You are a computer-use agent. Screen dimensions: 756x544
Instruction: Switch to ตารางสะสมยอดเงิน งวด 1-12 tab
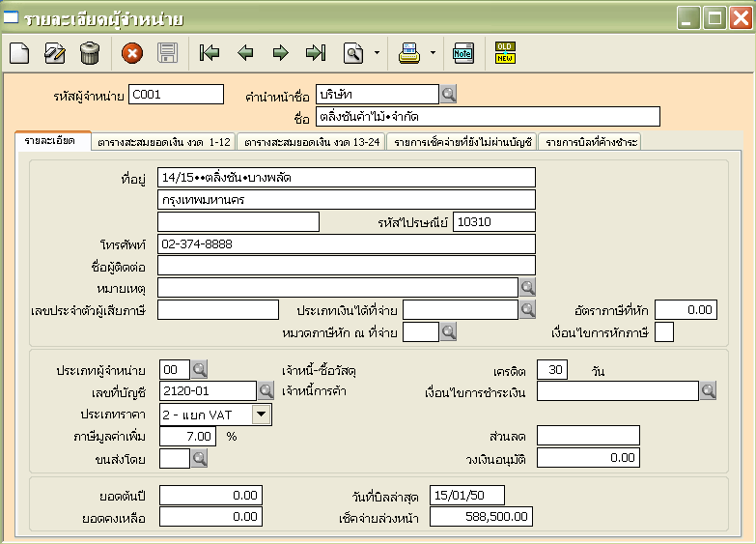(163, 142)
